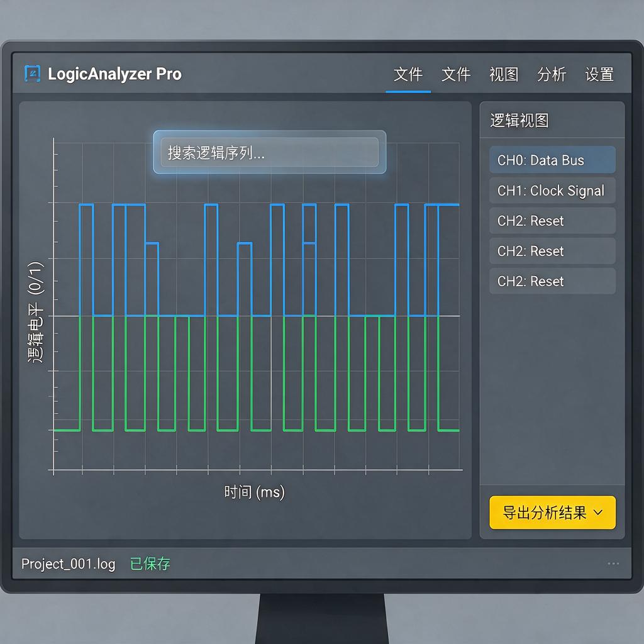
Task: Select the CH1: Clock Signal channel
Action: click(x=552, y=191)
